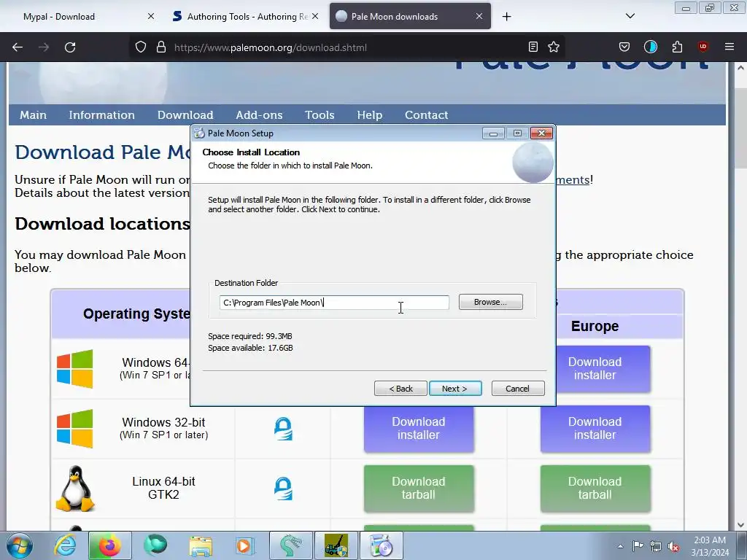This screenshot has width=747, height=560.
Task: Click the dragon icon on taskbar
Action: click(x=291, y=545)
